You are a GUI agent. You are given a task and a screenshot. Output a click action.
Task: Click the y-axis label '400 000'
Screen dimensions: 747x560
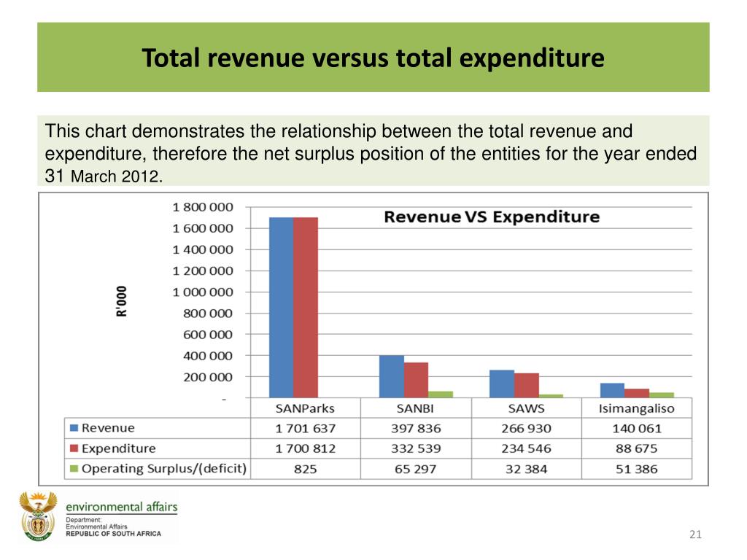(x=208, y=356)
